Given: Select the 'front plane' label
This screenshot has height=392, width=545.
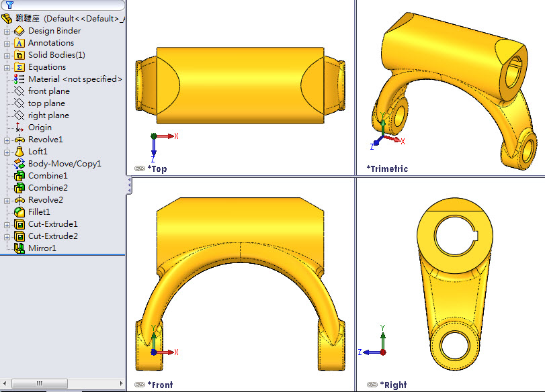Looking at the screenshot, I should click(x=49, y=91).
